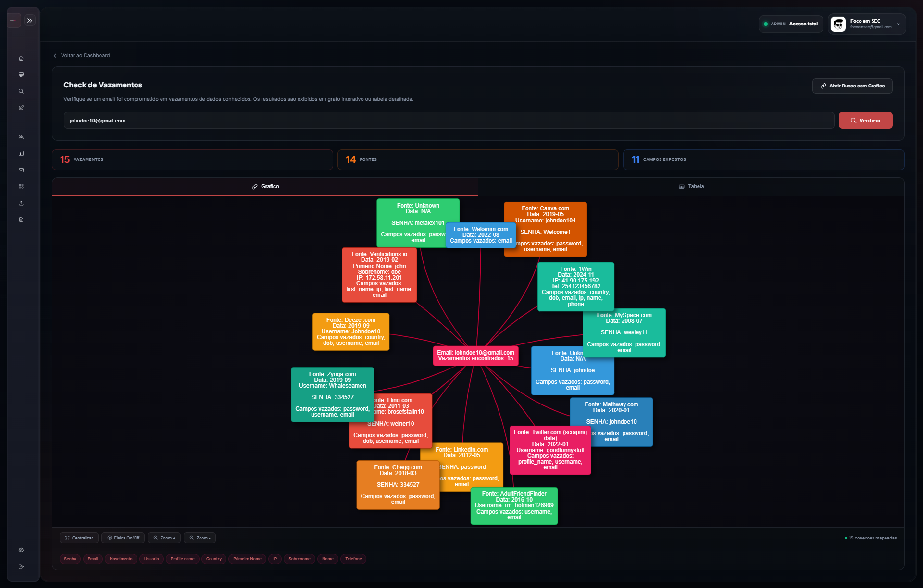Click the Check de Vazamentos heading

point(103,85)
